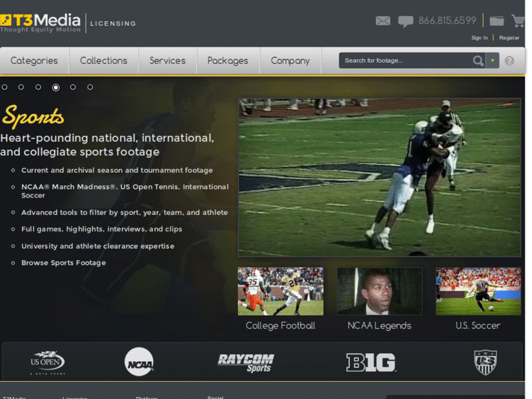Click the 866.815.6599 phone number

pyautogui.click(x=447, y=21)
